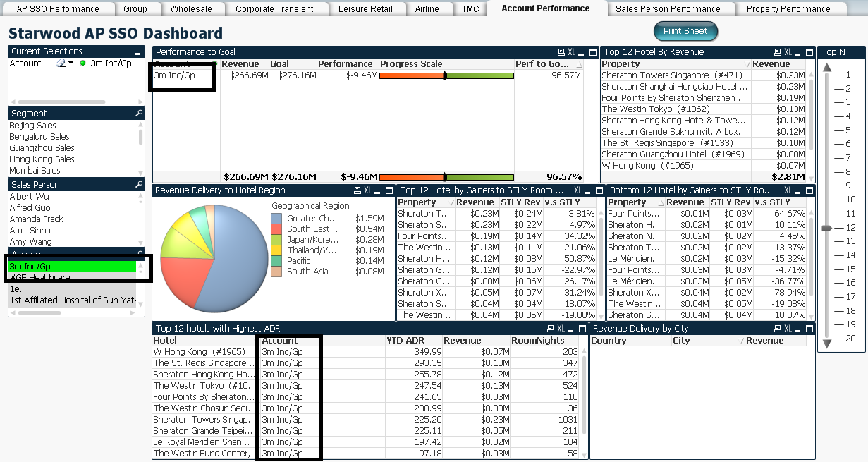Maximize the Top 12 Gainers to STLY panel
This screenshot has width=868, height=462.
click(x=599, y=190)
